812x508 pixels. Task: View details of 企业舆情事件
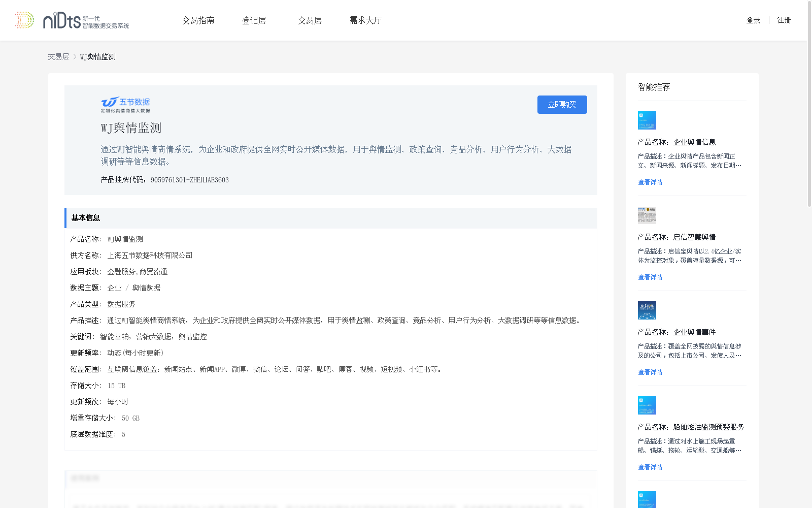point(650,372)
